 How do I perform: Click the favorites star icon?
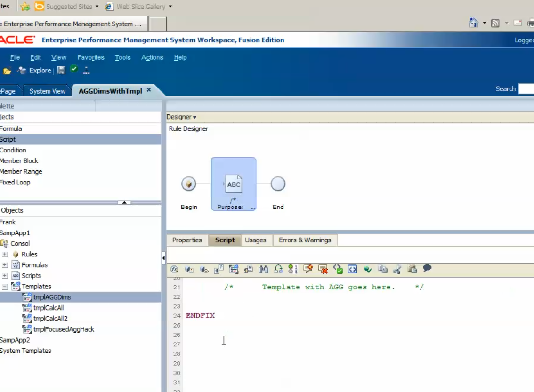click(x=25, y=7)
